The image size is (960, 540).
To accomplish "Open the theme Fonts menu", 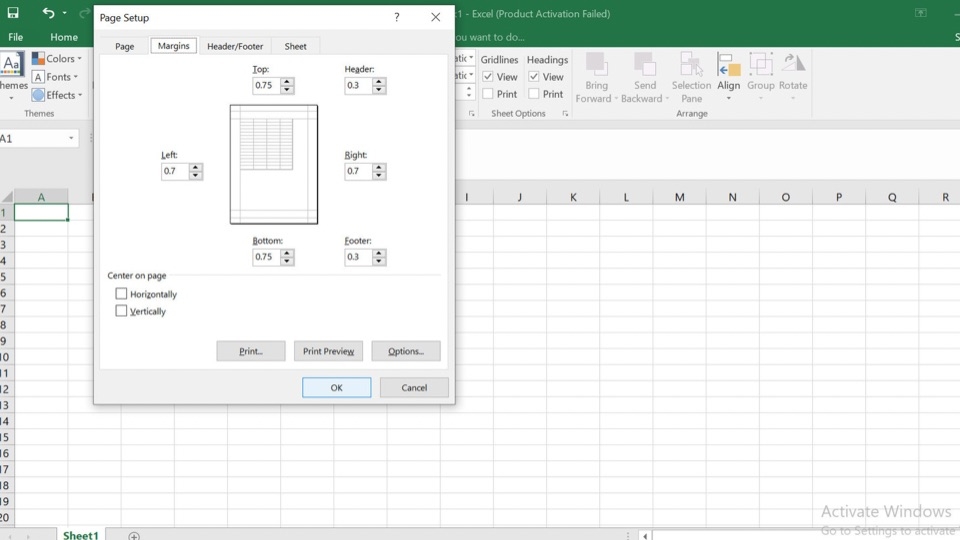I will (55, 77).
